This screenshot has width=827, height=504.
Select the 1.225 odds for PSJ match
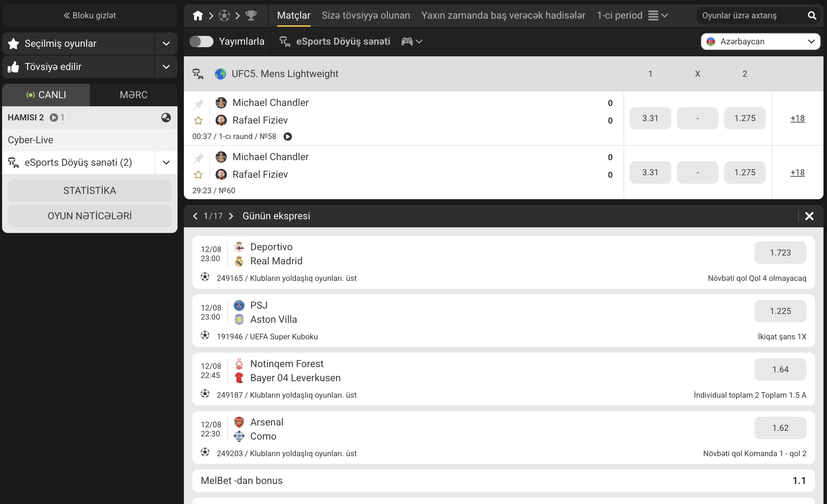781,311
